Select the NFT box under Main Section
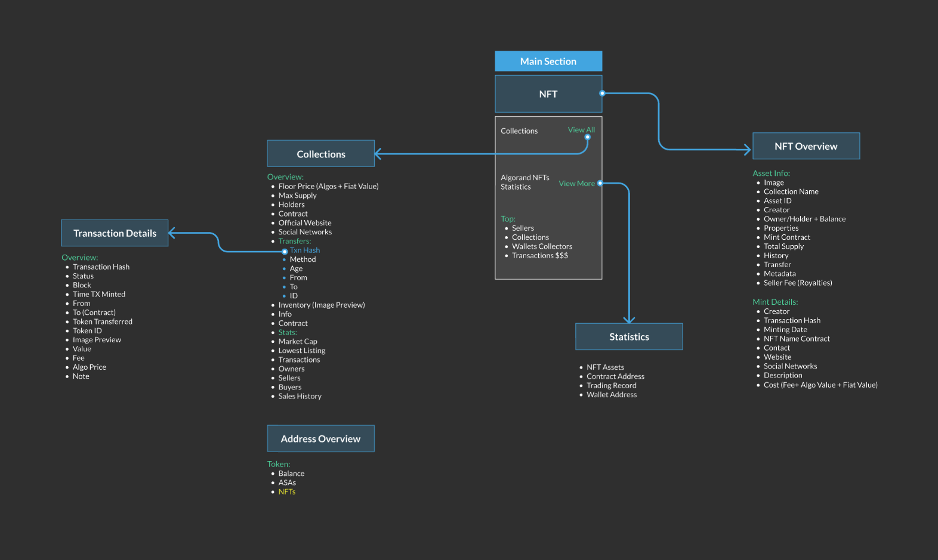Screen dimensions: 938x560 click(548, 94)
